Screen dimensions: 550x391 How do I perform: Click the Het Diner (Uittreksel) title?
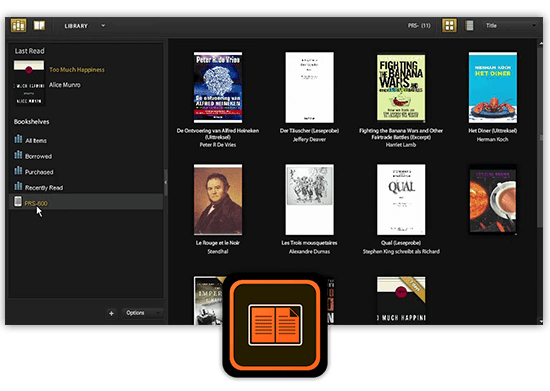point(492,130)
